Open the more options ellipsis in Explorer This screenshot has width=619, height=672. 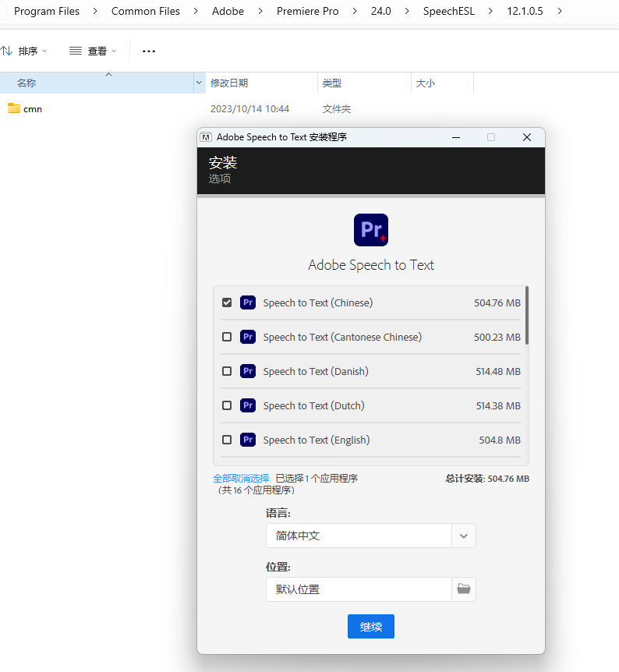click(149, 51)
